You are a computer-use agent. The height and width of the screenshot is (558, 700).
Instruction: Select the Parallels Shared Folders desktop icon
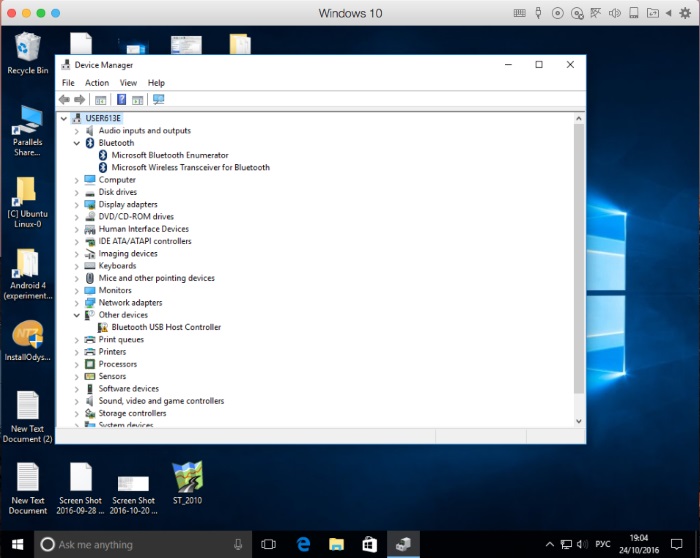[x=28, y=130]
